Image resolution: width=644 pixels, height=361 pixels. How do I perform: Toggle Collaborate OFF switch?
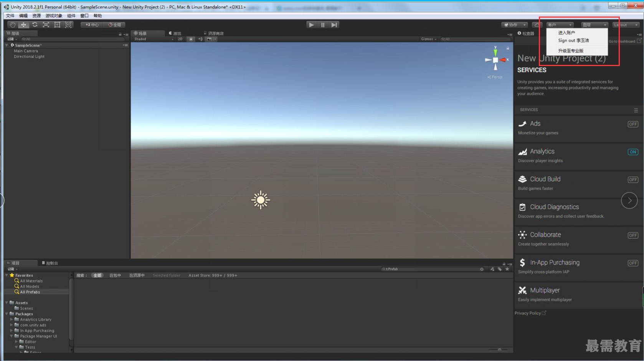pyautogui.click(x=633, y=235)
